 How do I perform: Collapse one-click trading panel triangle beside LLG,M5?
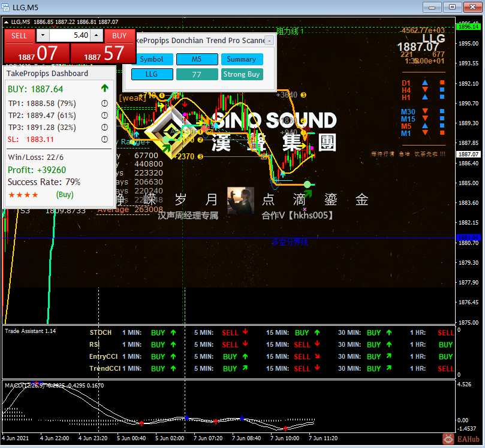click(6, 22)
